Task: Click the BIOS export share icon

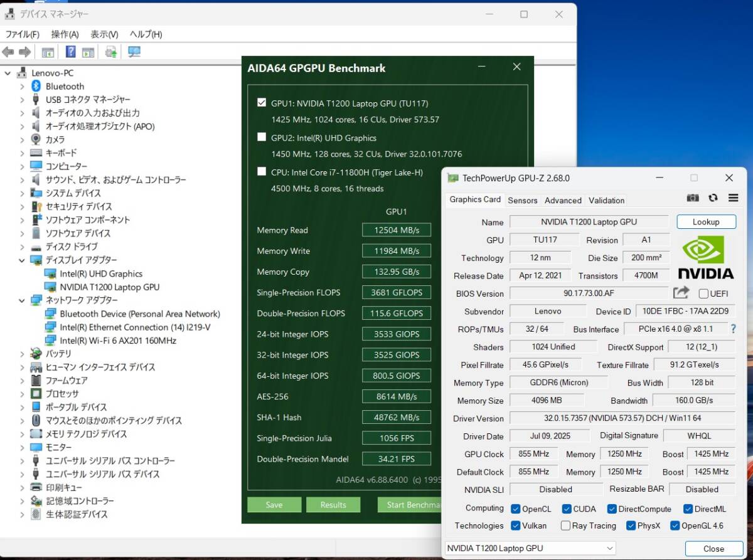Action: pos(681,293)
